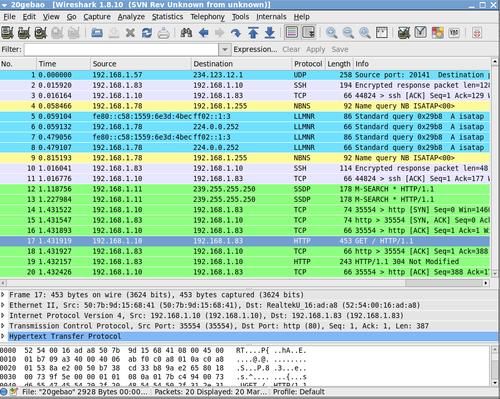The width and height of the screenshot is (500, 399).
Task: Print packets via printer icon
Action: tap(164, 33)
